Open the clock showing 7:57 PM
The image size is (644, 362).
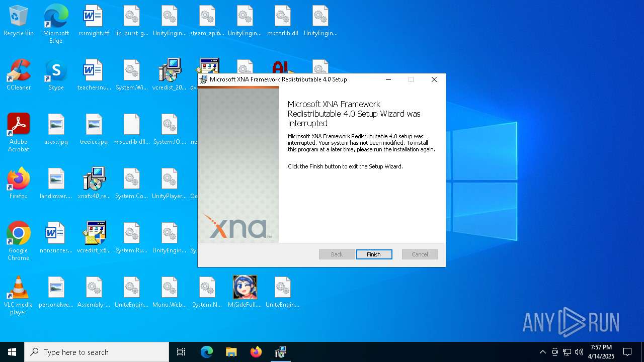601,352
